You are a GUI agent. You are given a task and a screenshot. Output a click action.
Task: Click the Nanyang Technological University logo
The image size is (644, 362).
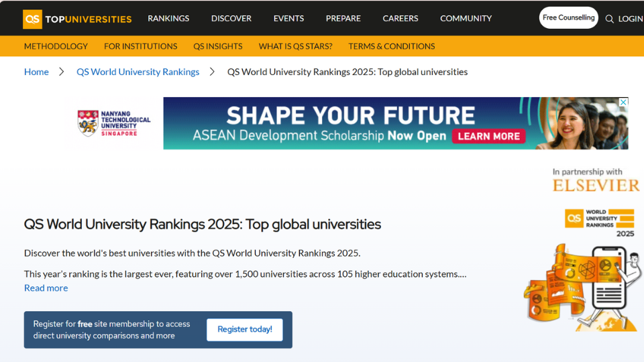114,123
